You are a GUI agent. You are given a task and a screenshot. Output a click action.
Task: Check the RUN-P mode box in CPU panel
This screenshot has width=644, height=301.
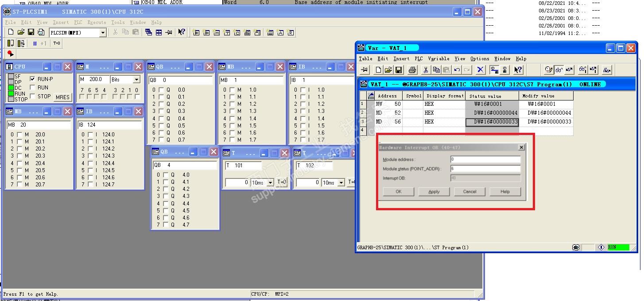point(32,79)
